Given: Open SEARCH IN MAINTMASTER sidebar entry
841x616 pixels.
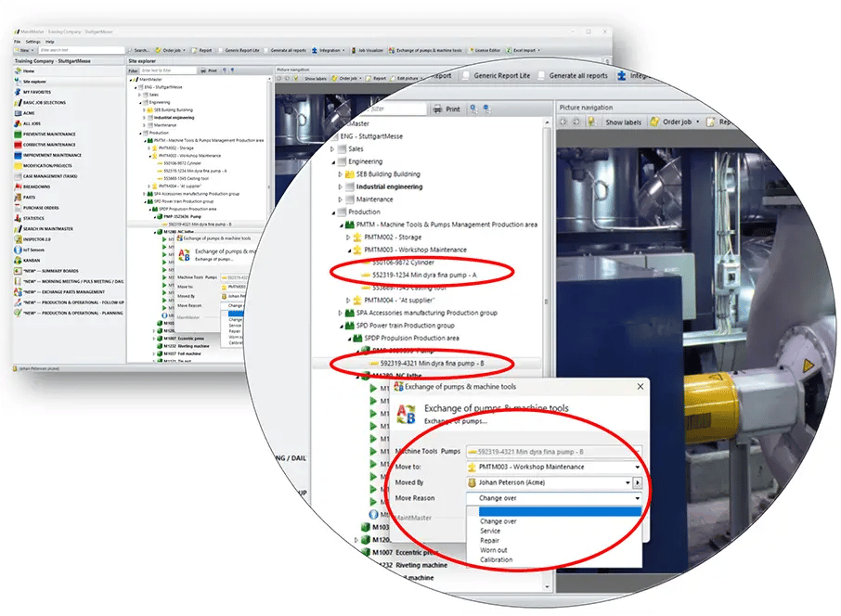Looking at the screenshot, I should pos(47,229).
